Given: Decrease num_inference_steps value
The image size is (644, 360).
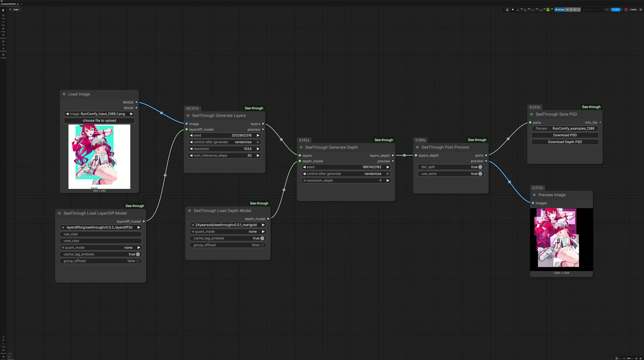Looking at the screenshot, I should click(191, 156).
